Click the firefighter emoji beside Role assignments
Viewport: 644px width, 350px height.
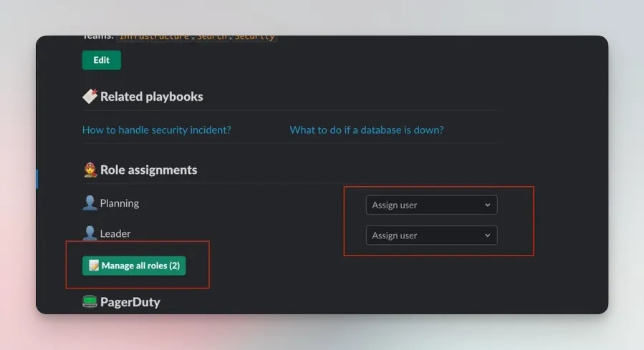[x=90, y=170]
